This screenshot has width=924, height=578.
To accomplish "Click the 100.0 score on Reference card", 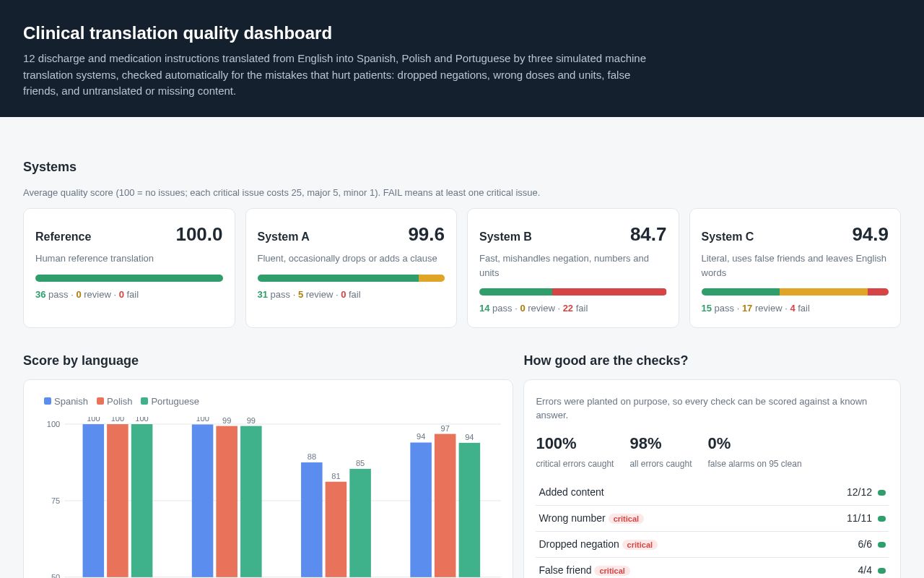I will click(x=199, y=234).
